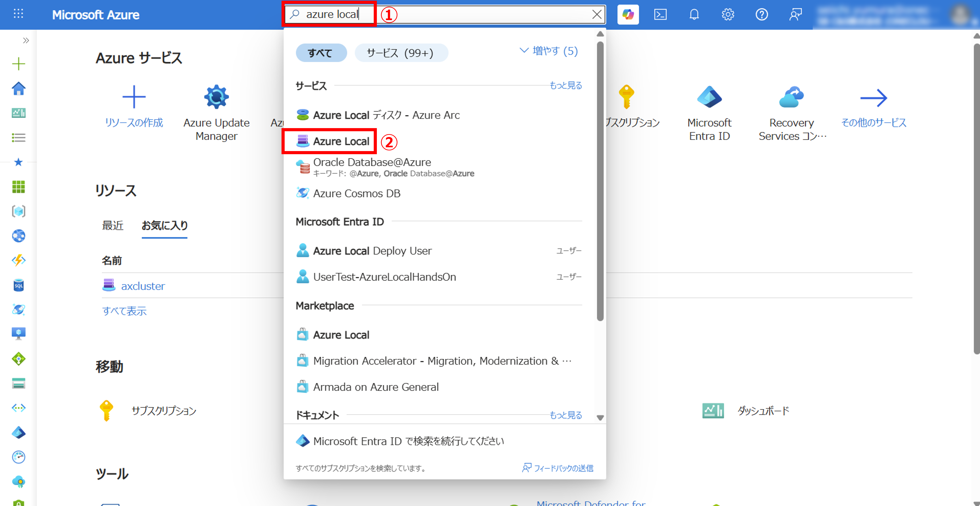Open Migration Accelerator Marketplace result
The height and width of the screenshot is (506, 980).
[x=439, y=361]
